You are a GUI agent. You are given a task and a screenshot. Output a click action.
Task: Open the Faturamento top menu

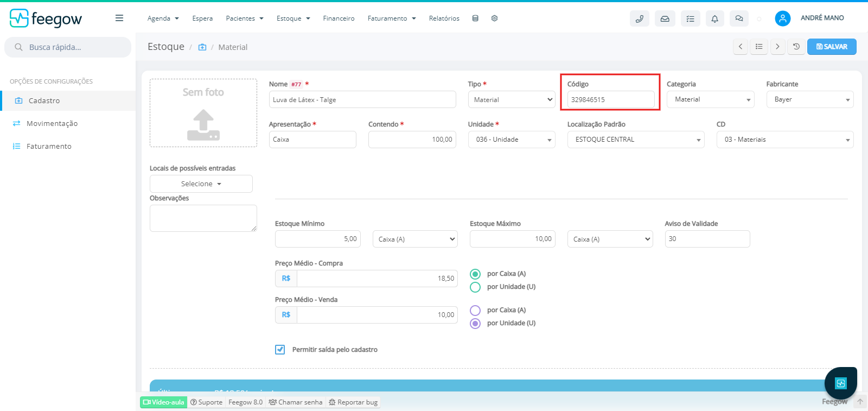[x=392, y=18]
